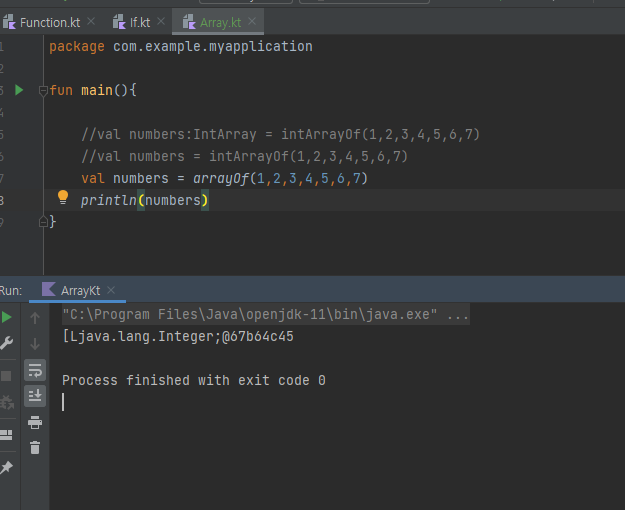Close the Function.kt tab

tap(91, 21)
